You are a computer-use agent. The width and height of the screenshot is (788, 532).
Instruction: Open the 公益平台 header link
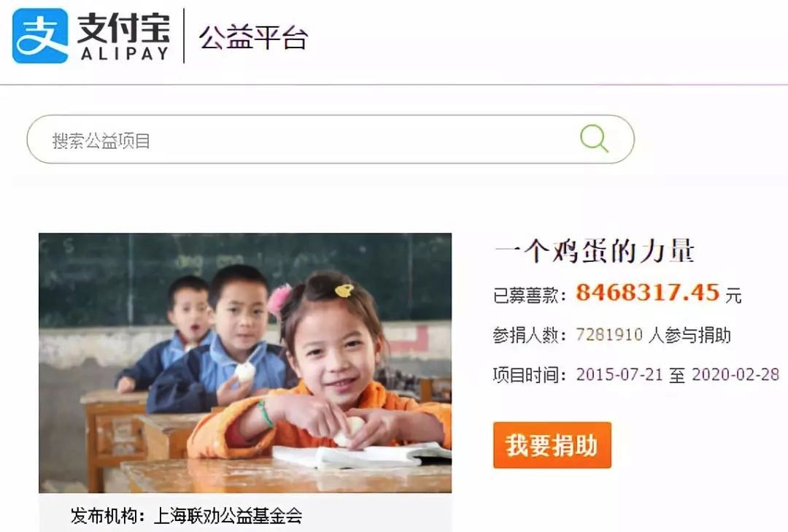pos(253,38)
